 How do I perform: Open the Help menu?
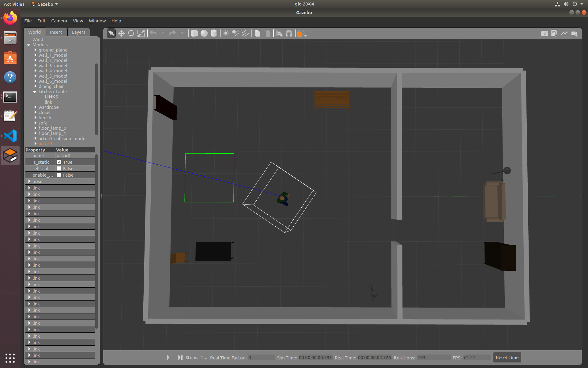tap(116, 21)
